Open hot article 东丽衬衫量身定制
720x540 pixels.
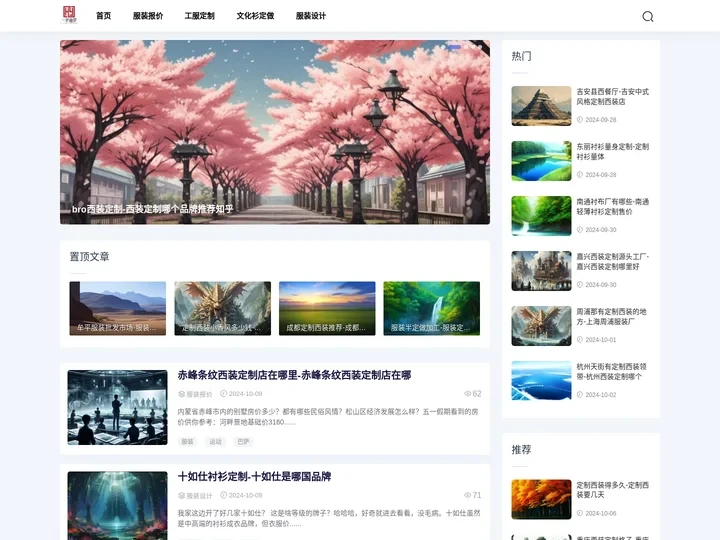click(x=613, y=152)
